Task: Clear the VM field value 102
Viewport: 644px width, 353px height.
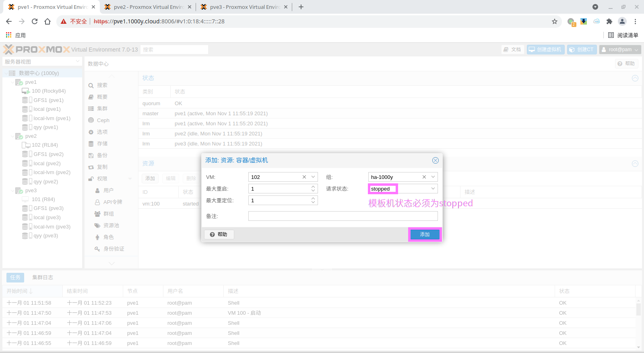Action: coord(304,177)
